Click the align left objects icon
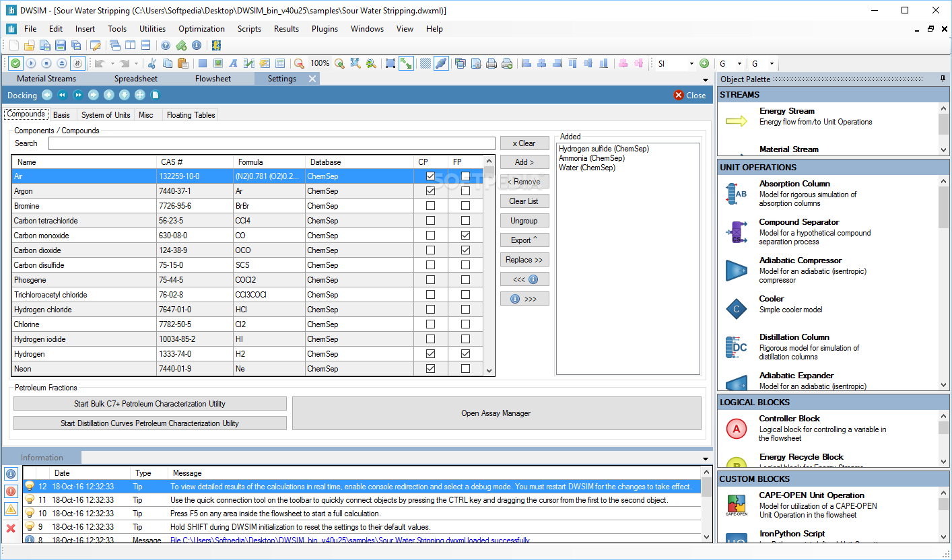Image resolution: width=952 pixels, height=560 pixels. [526, 63]
